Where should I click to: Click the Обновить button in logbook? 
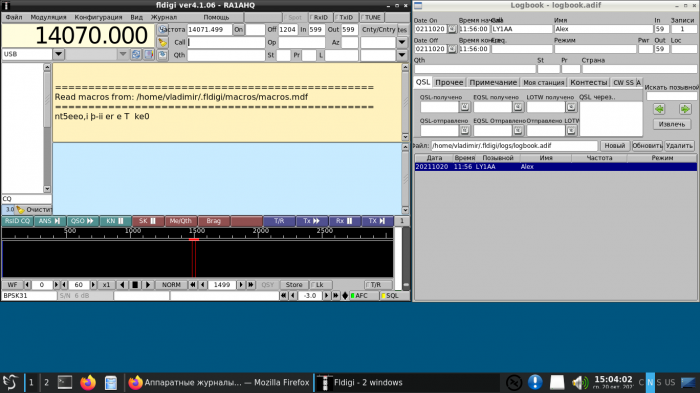647,146
